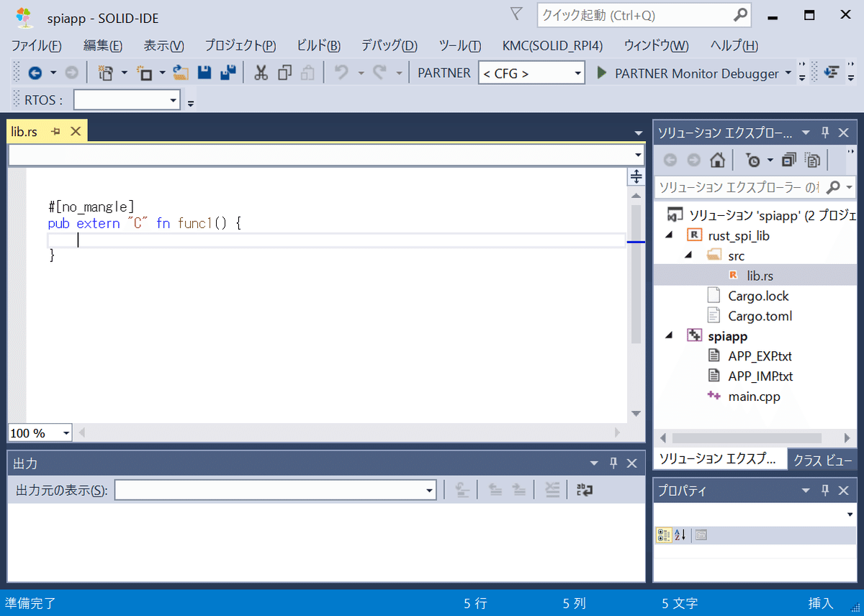Click the Alphabetical sort icon in Properties

(680, 535)
